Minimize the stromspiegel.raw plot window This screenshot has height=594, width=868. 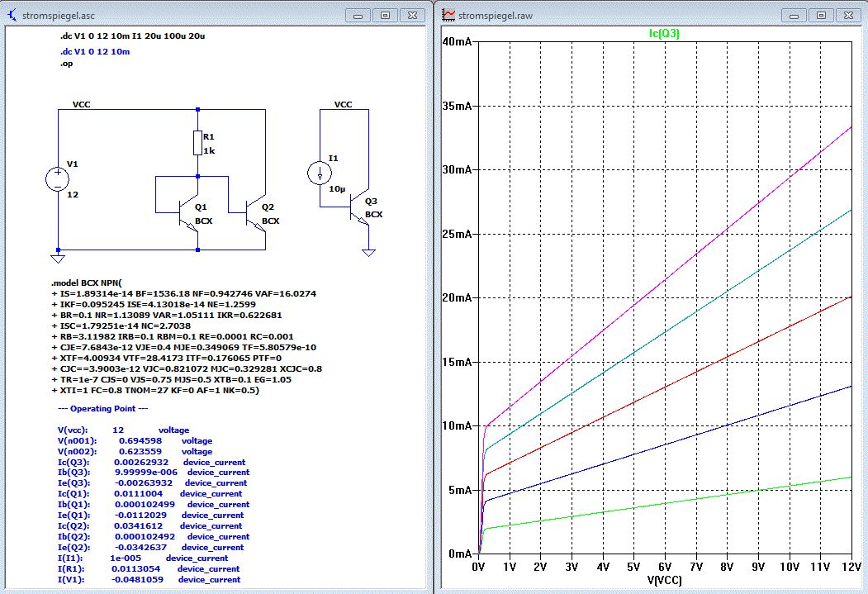794,15
